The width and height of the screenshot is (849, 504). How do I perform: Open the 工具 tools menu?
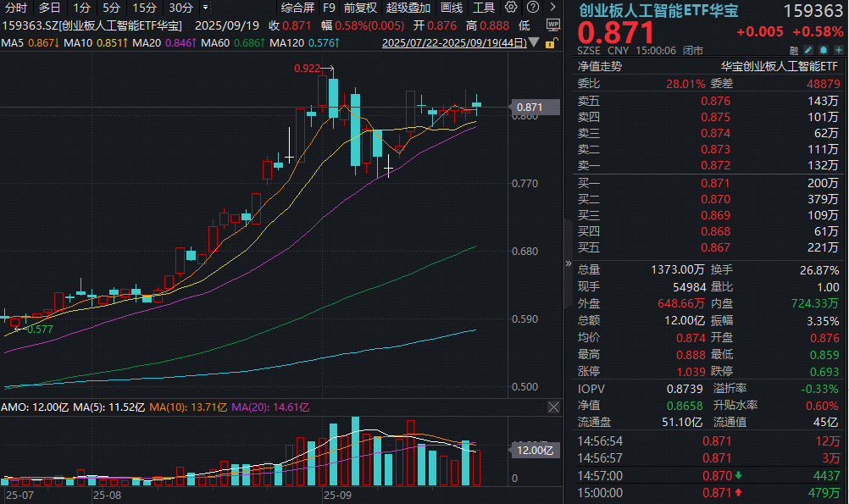482,7
